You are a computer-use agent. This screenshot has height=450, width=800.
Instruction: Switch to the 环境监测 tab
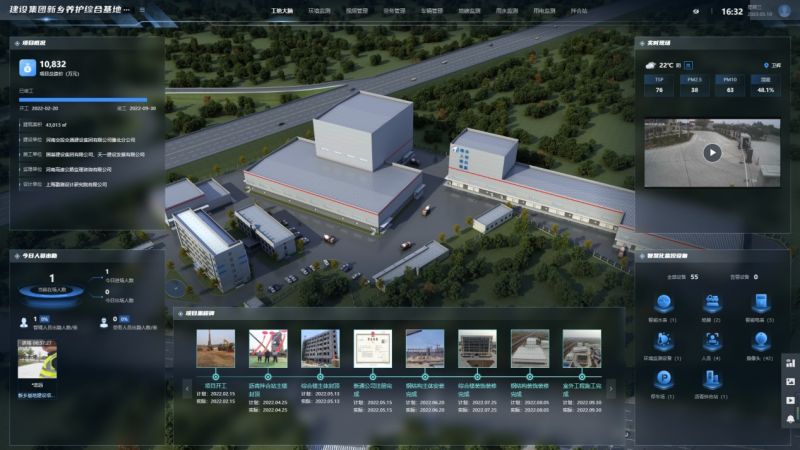coord(320,11)
